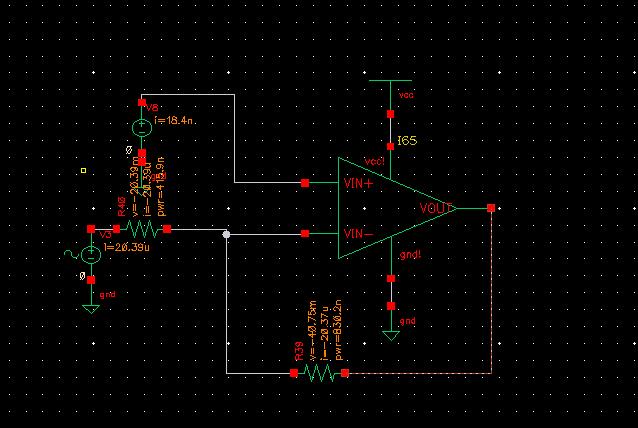Viewport: 638px width, 428px height.
Task: Click ground symbol below the op-amp
Action: tap(391, 335)
